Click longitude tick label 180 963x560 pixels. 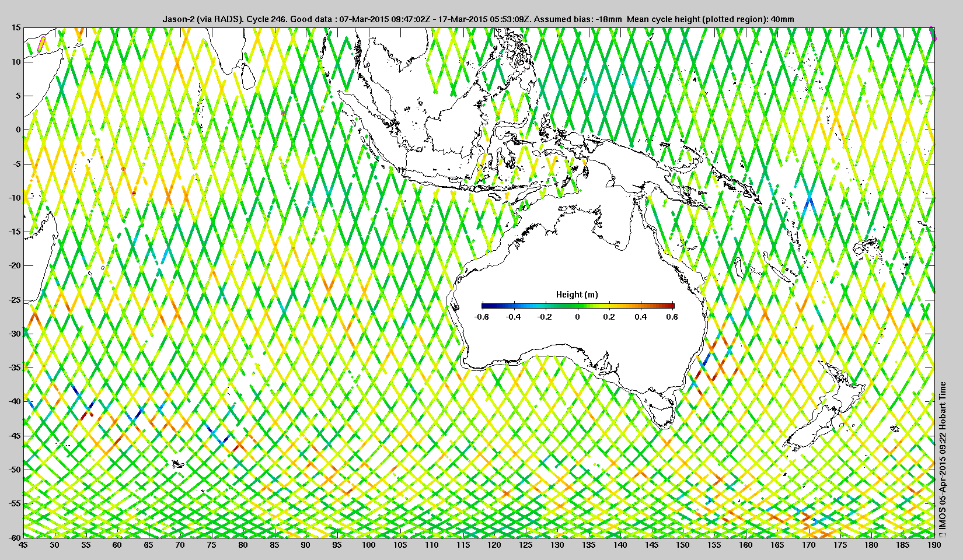[871, 545]
